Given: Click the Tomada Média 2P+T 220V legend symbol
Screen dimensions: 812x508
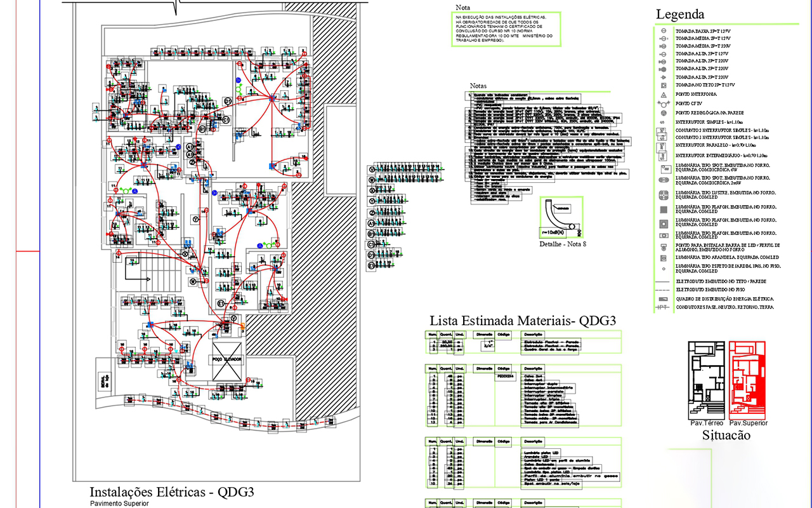Looking at the screenshot, I should [x=663, y=46].
